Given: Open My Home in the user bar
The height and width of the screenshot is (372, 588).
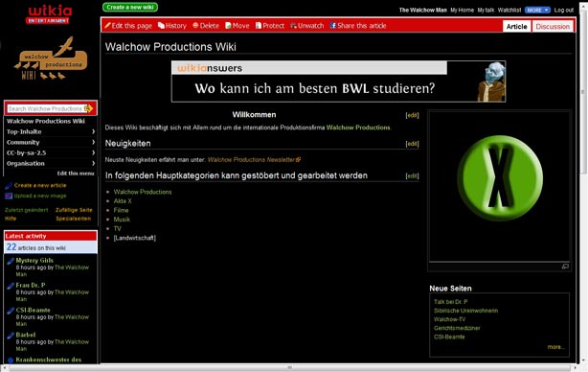Looking at the screenshot, I should pyautogui.click(x=462, y=11).
